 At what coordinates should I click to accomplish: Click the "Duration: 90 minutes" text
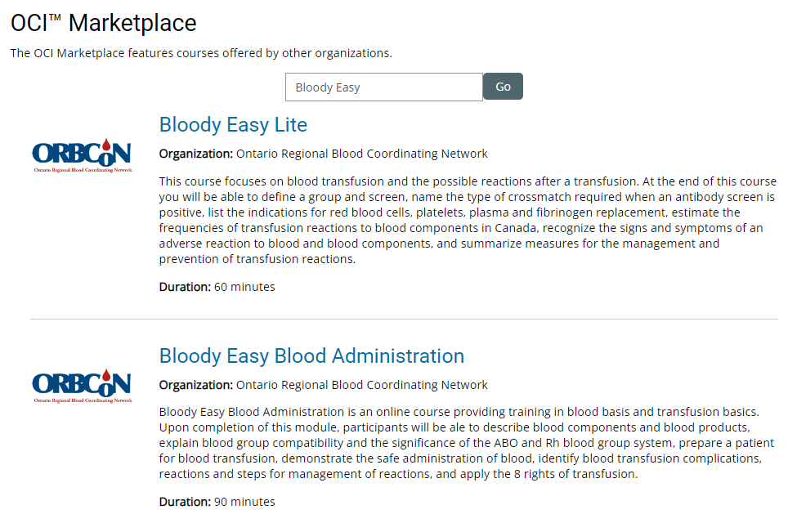point(217,502)
